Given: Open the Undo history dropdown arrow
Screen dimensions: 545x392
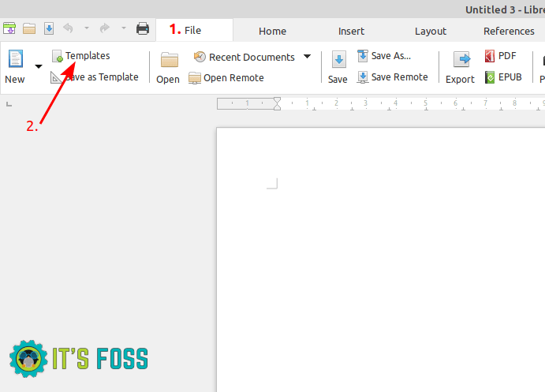Looking at the screenshot, I should click(86, 29).
